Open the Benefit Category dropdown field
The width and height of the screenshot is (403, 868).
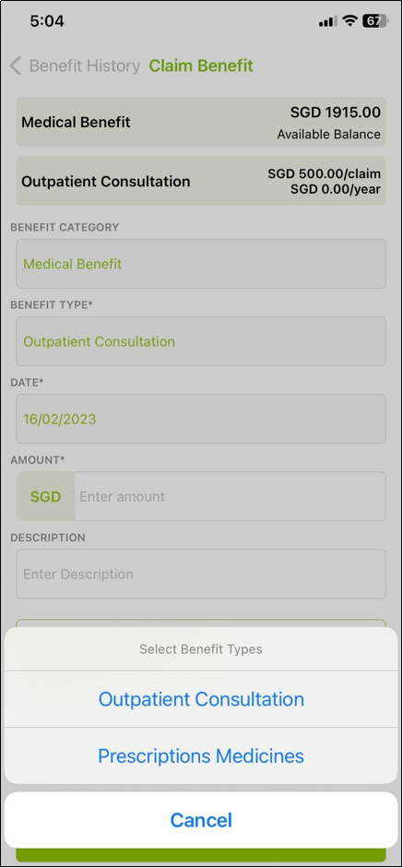201,264
